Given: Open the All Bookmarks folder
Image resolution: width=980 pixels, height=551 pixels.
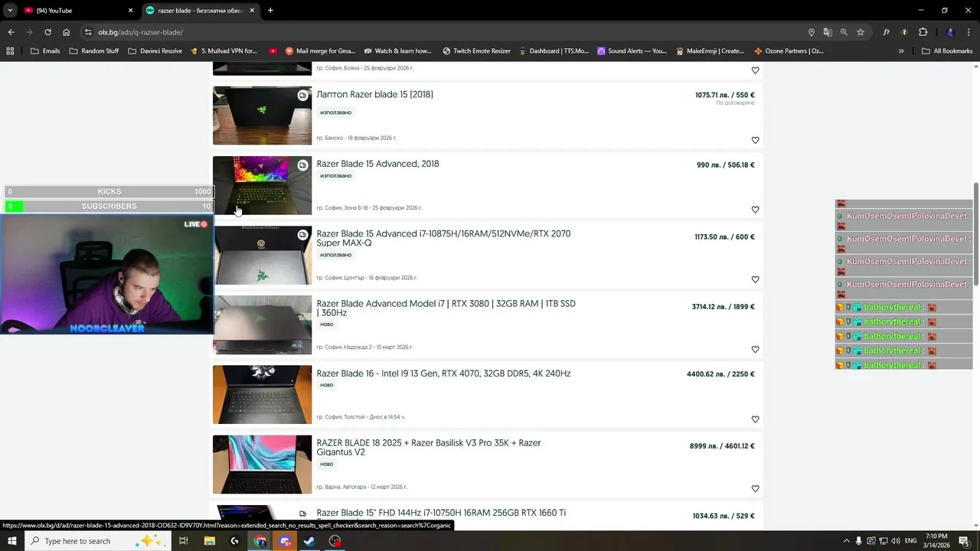Looking at the screenshot, I should point(947,51).
